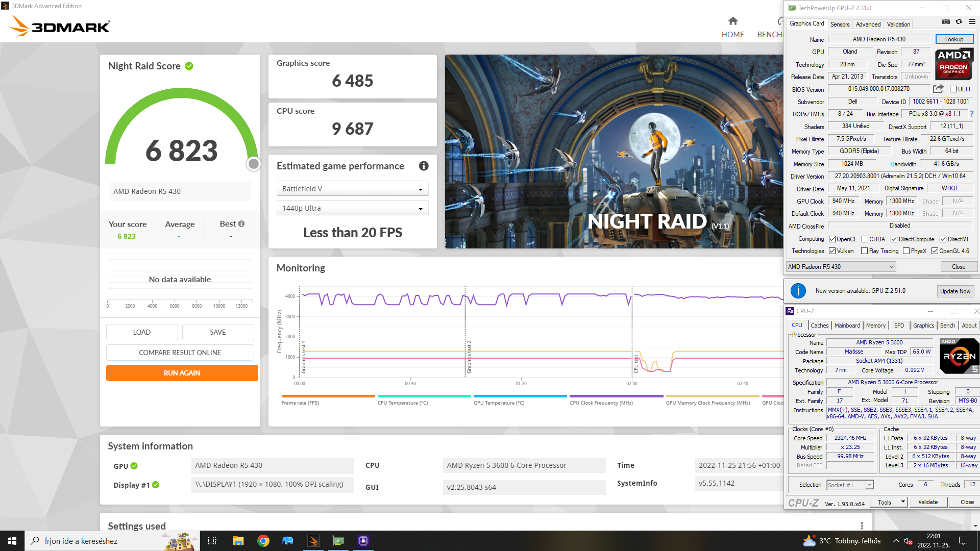980x551 pixels.
Task: Click the Ryzen logo in CPU-Z
Action: pyautogui.click(x=959, y=356)
